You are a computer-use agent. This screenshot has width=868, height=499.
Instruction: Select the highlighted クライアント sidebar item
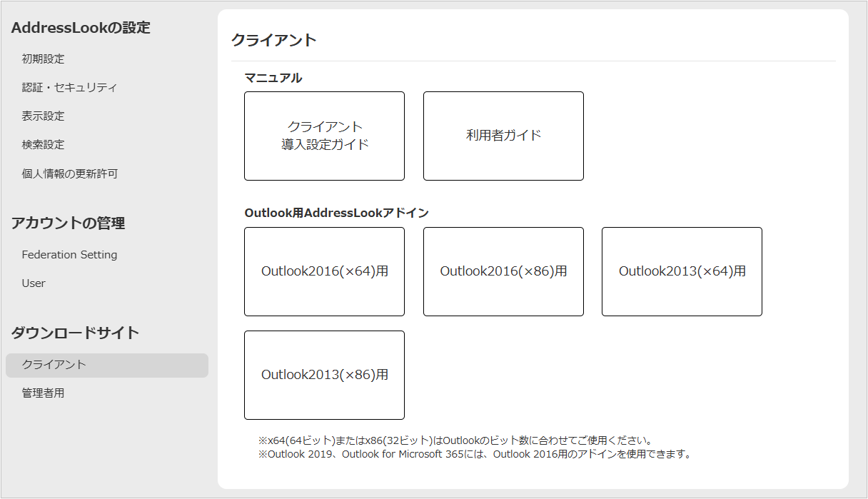[x=107, y=365]
